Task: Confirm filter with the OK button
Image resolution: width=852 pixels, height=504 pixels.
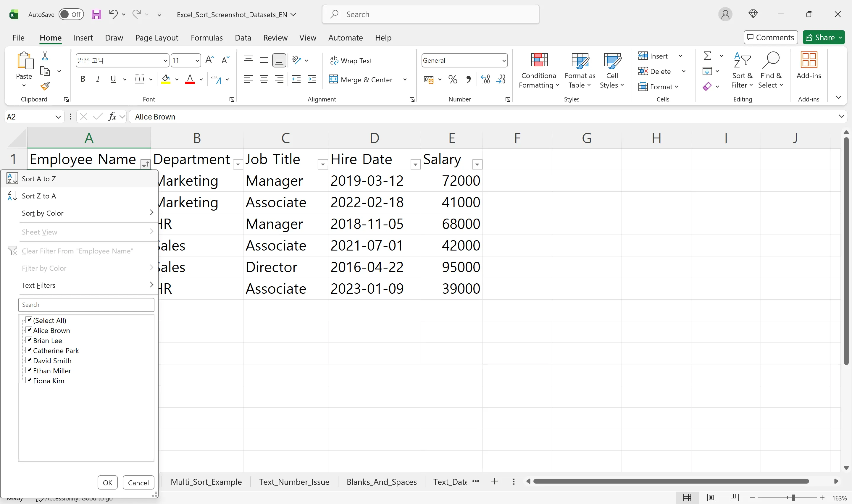Action: click(107, 482)
